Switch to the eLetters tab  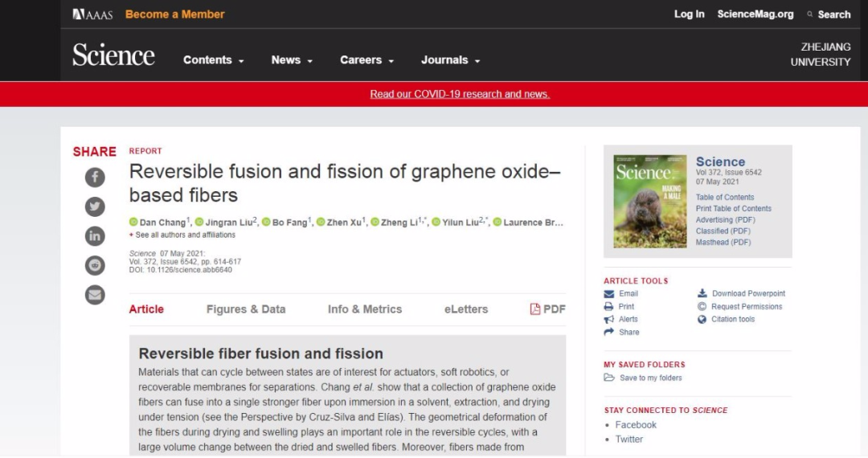pyautogui.click(x=466, y=309)
